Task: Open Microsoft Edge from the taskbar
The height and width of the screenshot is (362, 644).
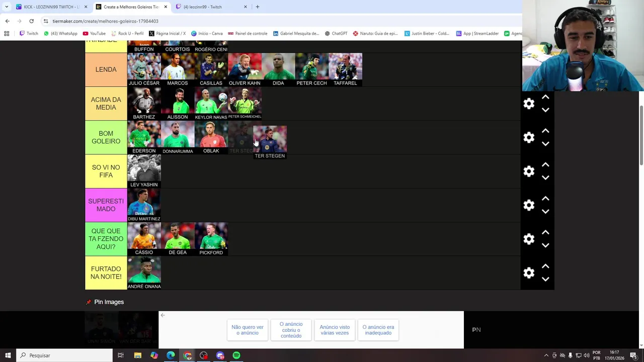Action: click(x=171, y=355)
